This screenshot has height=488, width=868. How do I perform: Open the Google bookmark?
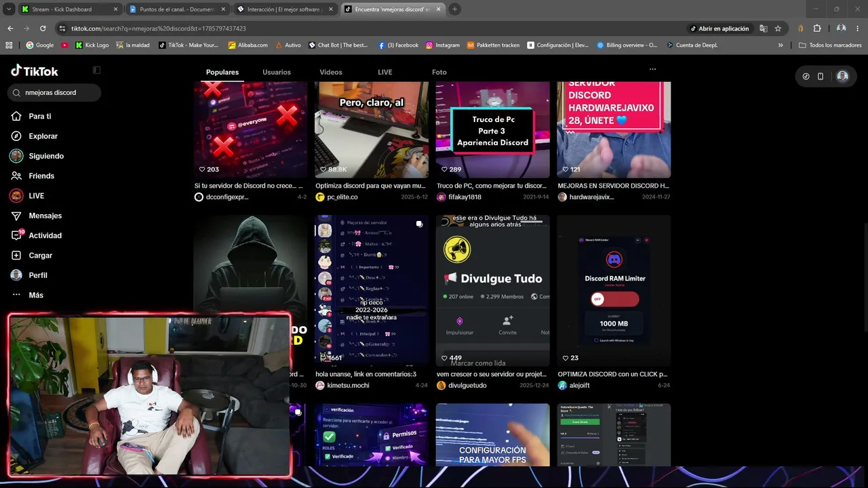(x=39, y=45)
